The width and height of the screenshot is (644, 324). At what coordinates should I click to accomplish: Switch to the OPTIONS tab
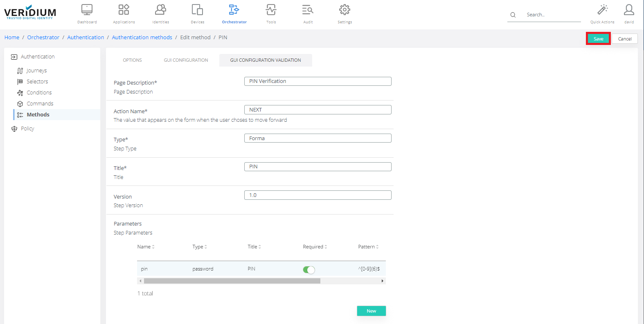[x=132, y=60]
